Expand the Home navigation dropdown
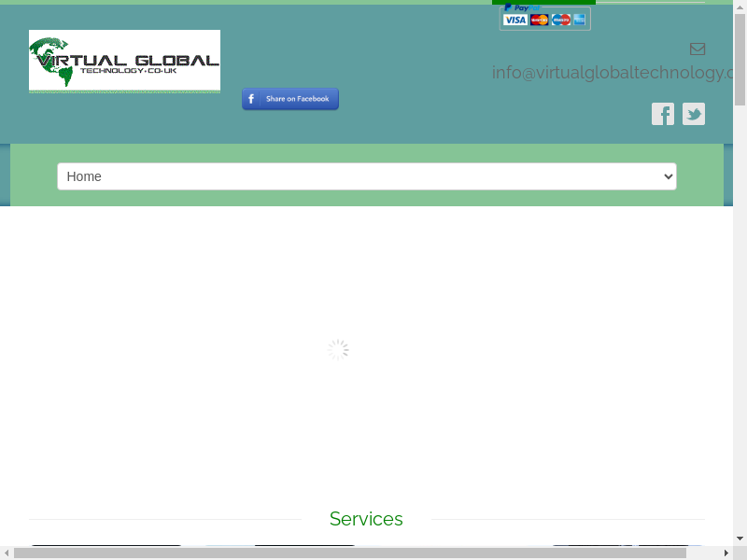 point(366,176)
